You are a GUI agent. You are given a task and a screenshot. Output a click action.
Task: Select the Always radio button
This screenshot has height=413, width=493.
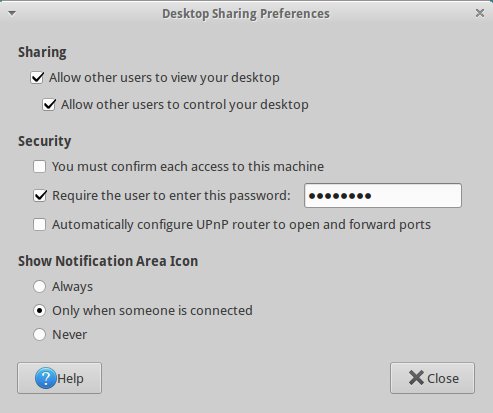tap(39, 287)
